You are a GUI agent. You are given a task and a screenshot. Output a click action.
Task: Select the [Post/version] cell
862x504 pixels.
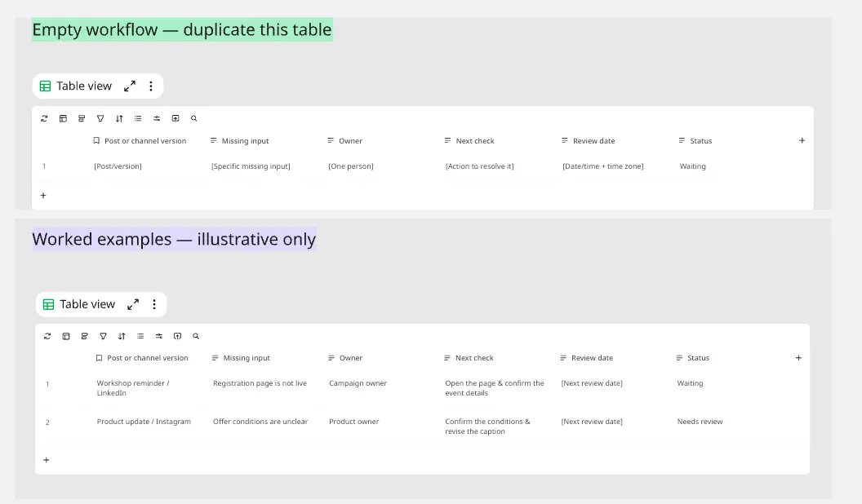(118, 166)
